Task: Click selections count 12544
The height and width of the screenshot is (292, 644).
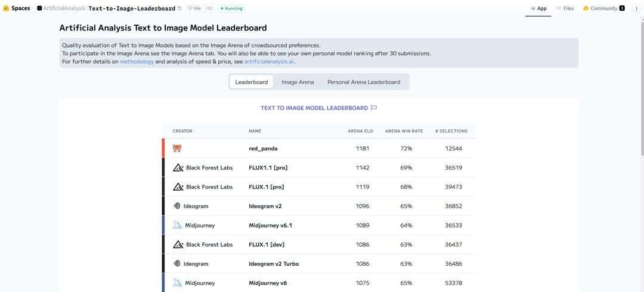Action: (x=453, y=148)
